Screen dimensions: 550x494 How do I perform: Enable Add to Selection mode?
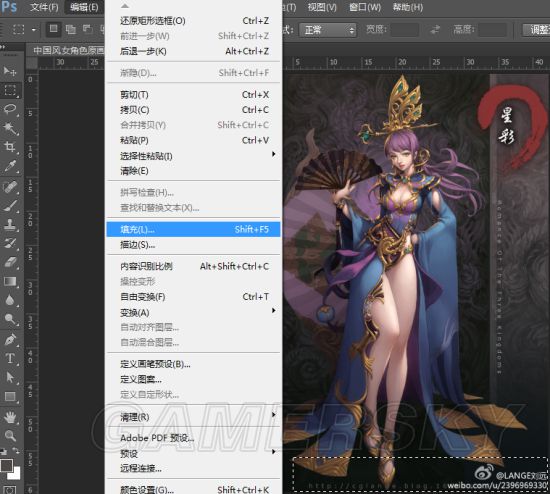[71, 29]
